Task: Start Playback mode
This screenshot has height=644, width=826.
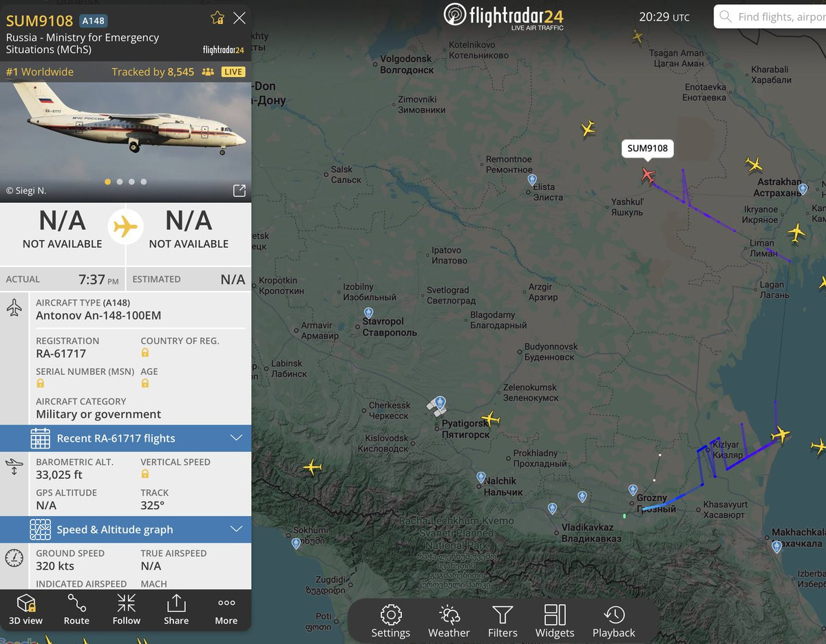Action: coord(614,621)
